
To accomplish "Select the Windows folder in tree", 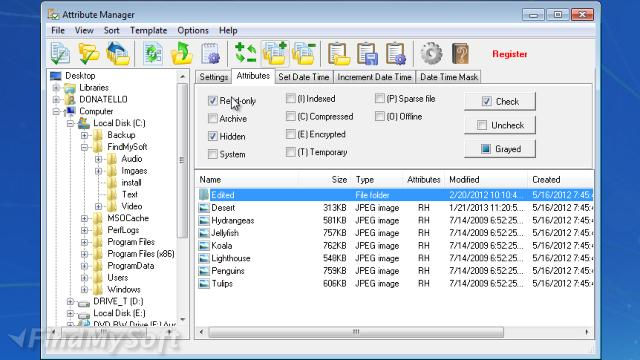I will (124, 289).
